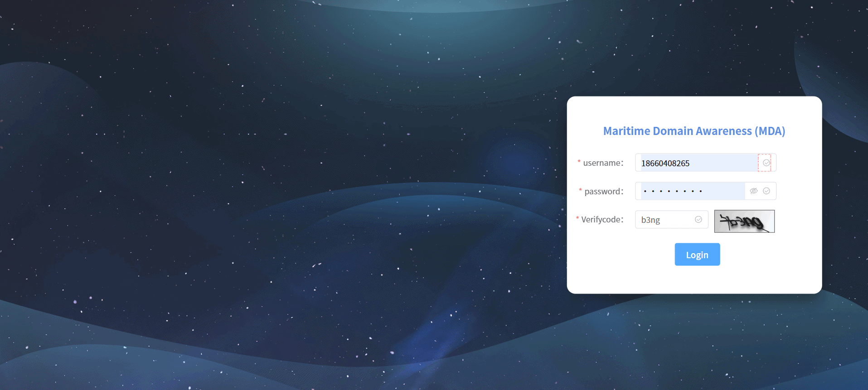The height and width of the screenshot is (390, 868).
Task: Click the Verifycode field check icon
Action: click(698, 220)
